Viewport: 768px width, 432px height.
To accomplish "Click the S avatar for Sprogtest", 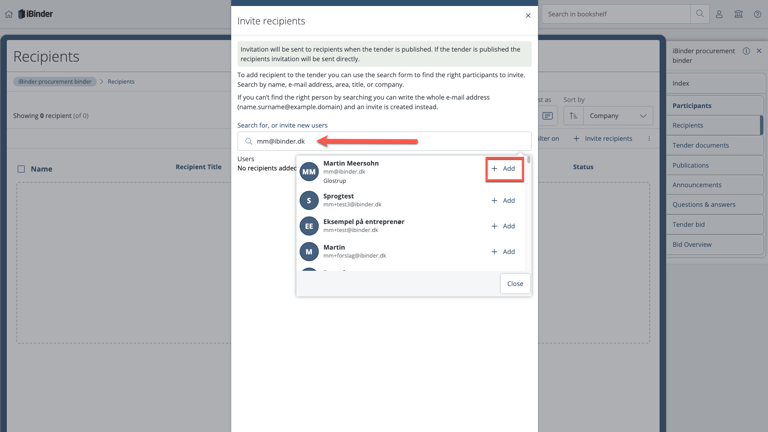I will 309,200.
